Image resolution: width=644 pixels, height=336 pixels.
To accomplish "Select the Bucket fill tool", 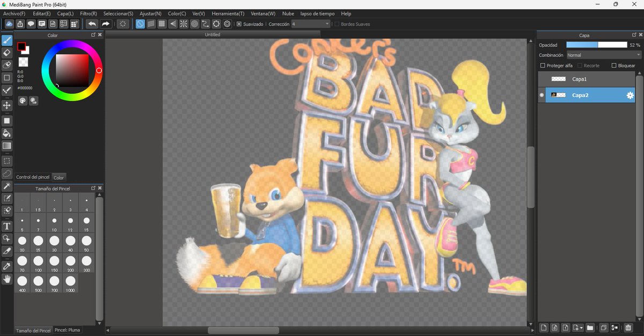I will [x=7, y=133].
